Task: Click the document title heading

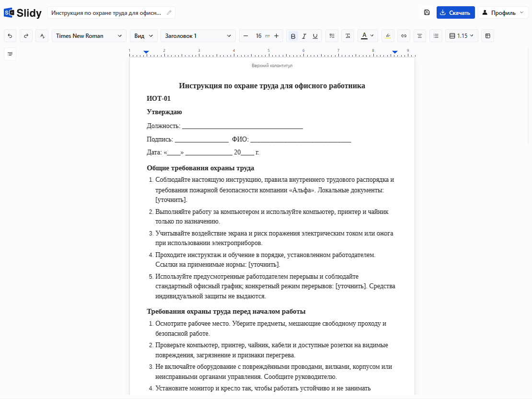Action: 272,85
